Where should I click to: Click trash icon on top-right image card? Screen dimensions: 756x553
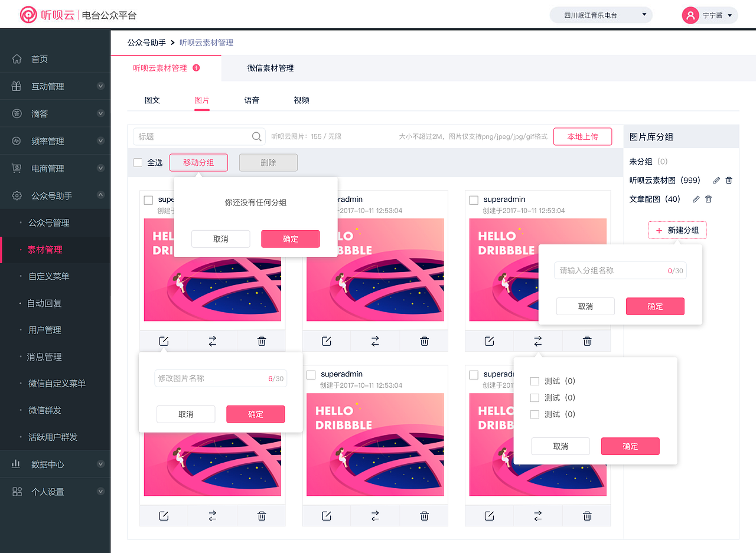pos(587,341)
